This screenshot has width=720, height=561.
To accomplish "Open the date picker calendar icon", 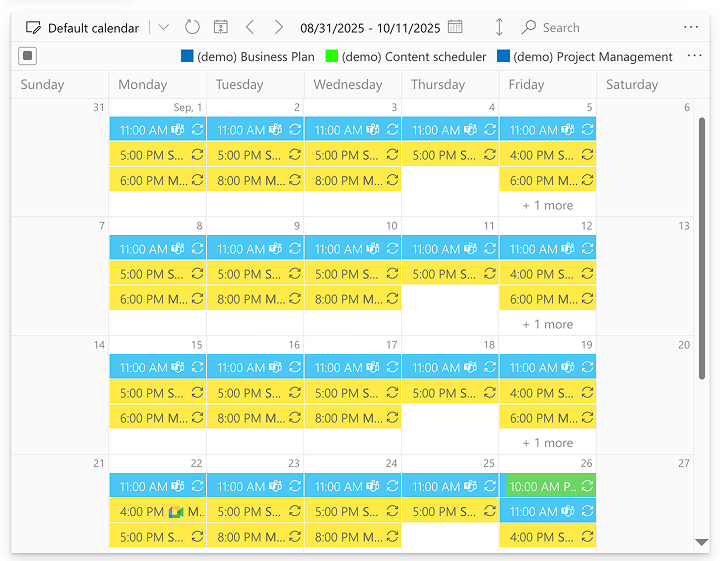I will 455,28.
